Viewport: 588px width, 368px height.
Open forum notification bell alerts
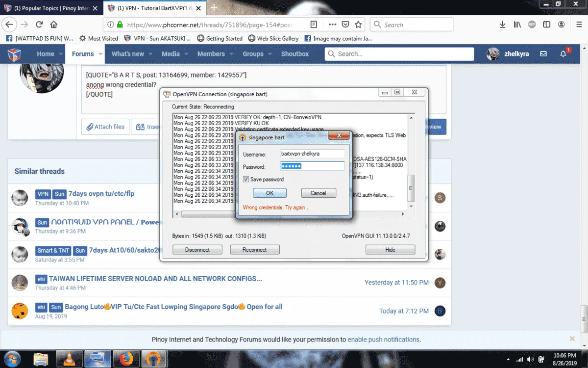coord(563,54)
